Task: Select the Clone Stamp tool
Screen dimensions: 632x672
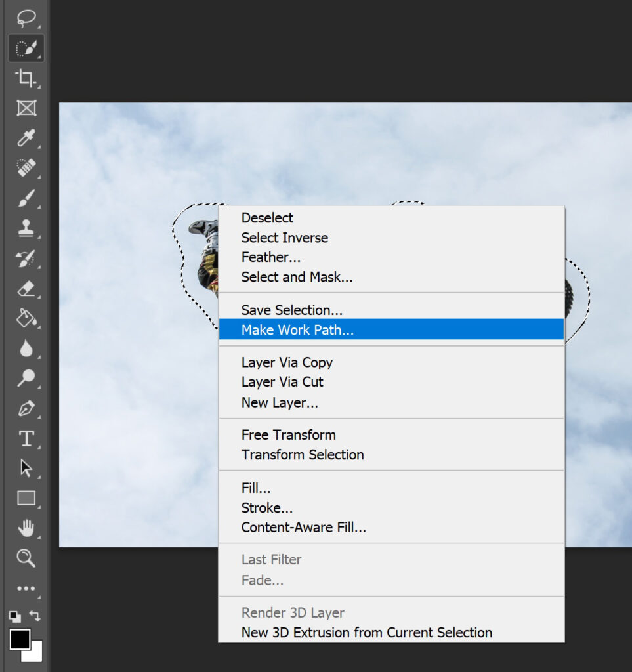Action: [x=26, y=228]
